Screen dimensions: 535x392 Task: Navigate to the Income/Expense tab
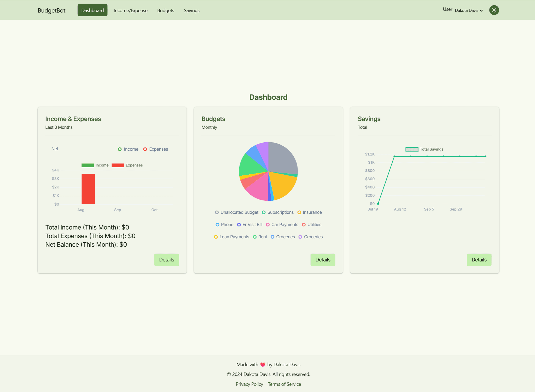[130, 10]
